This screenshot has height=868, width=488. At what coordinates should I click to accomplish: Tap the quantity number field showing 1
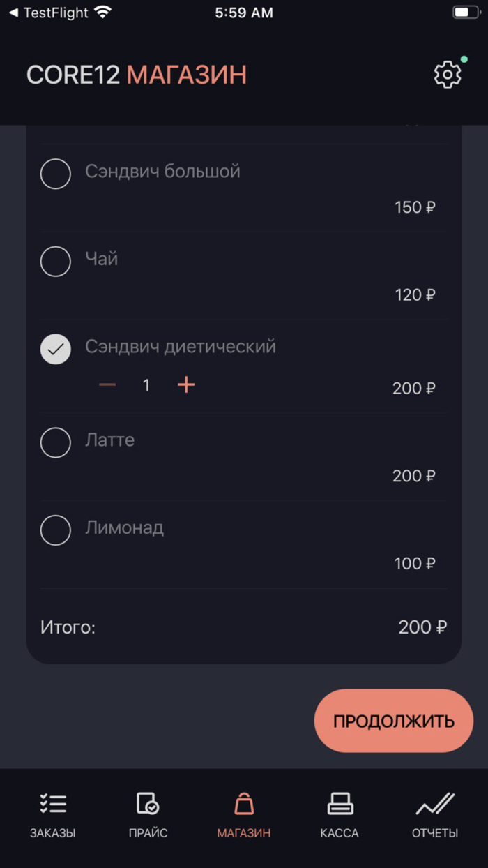pyautogui.click(x=146, y=384)
